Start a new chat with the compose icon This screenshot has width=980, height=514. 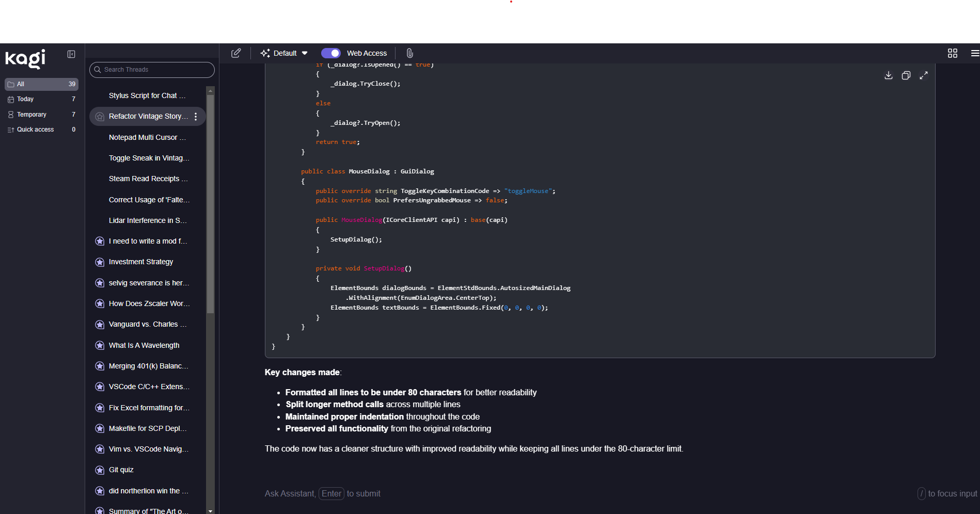click(x=236, y=53)
